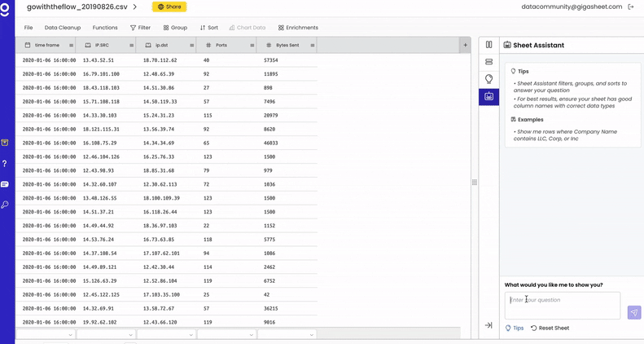Select the cell with IP 13.43.52.51
This screenshot has width=644, height=344.
pyautogui.click(x=99, y=60)
